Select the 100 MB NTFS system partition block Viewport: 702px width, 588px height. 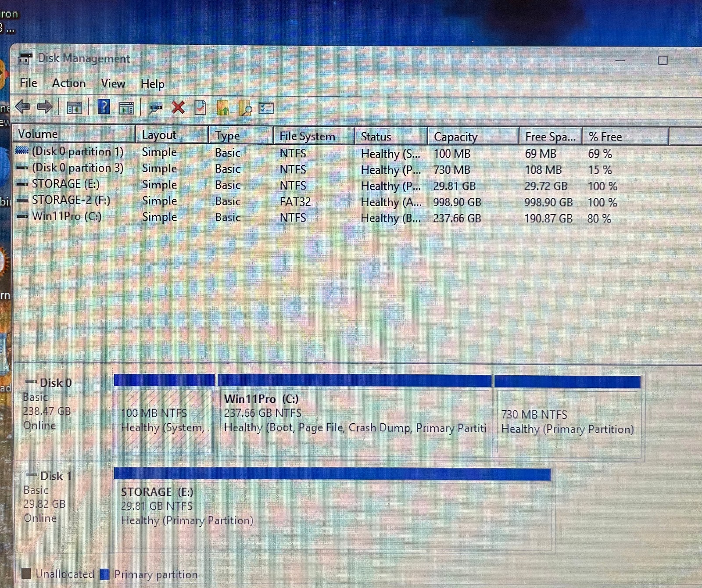click(164, 414)
